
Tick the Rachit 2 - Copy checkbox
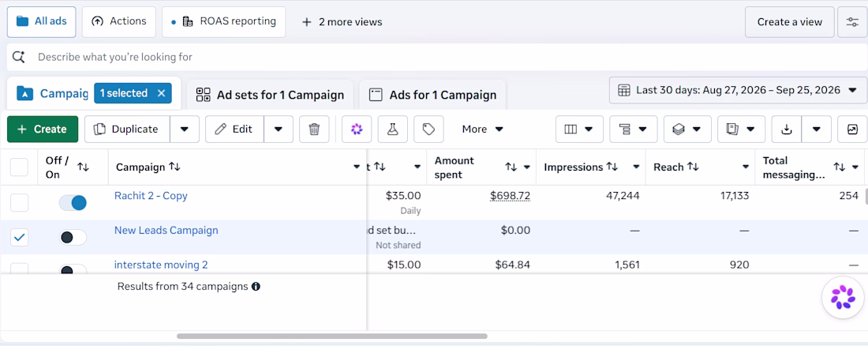(20, 202)
